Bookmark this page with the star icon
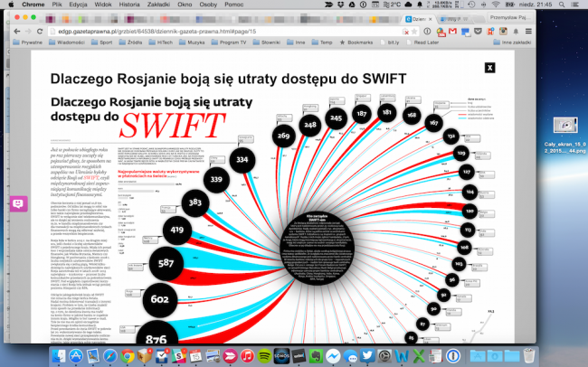Screen dimensions: 588x367 [414, 32]
